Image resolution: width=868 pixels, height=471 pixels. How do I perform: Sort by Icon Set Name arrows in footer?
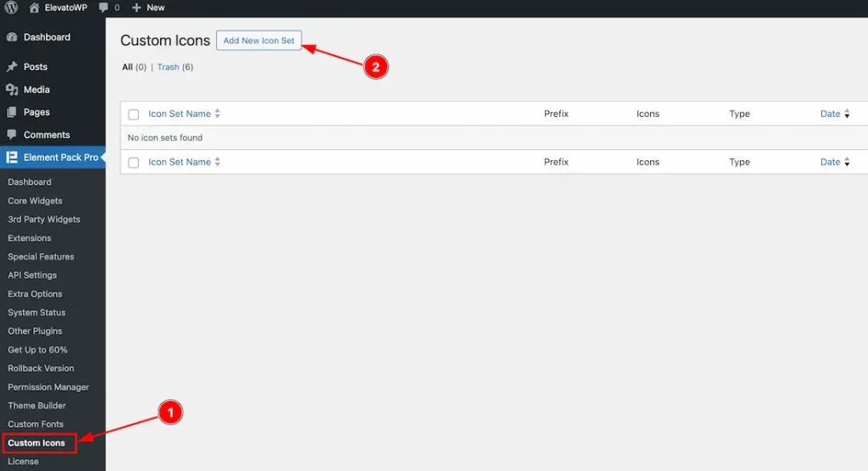click(218, 162)
